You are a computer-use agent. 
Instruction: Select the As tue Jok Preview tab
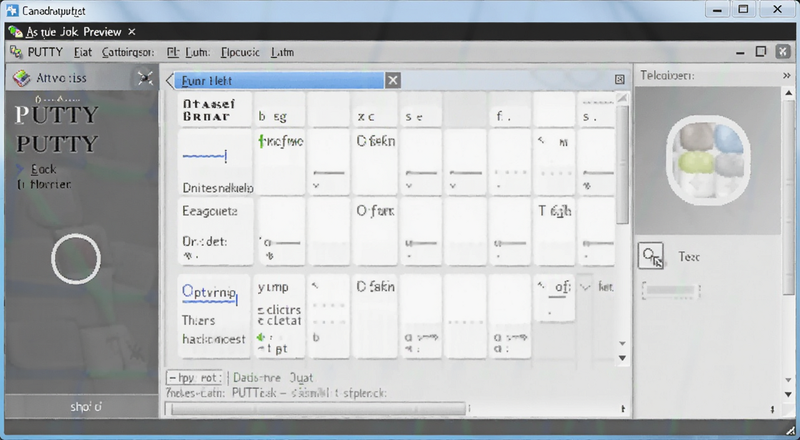point(73,32)
